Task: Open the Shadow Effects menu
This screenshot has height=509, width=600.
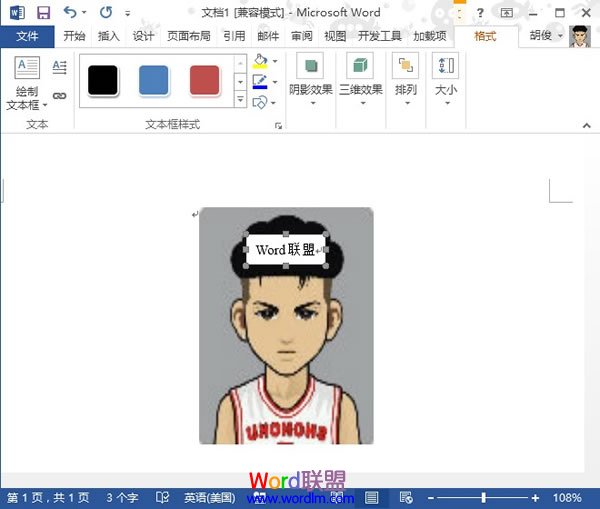Action: (x=310, y=81)
